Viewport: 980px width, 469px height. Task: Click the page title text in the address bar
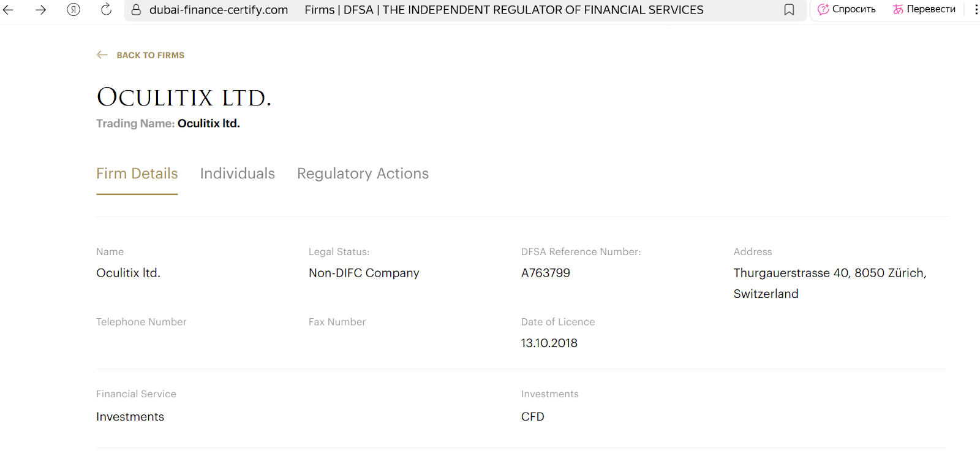click(x=504, y=10)
